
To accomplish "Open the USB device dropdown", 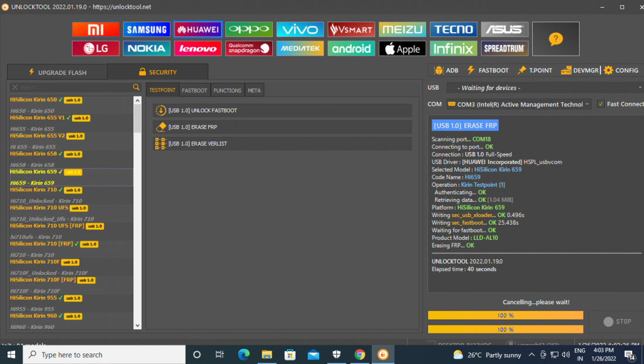I will coord(544,88).
